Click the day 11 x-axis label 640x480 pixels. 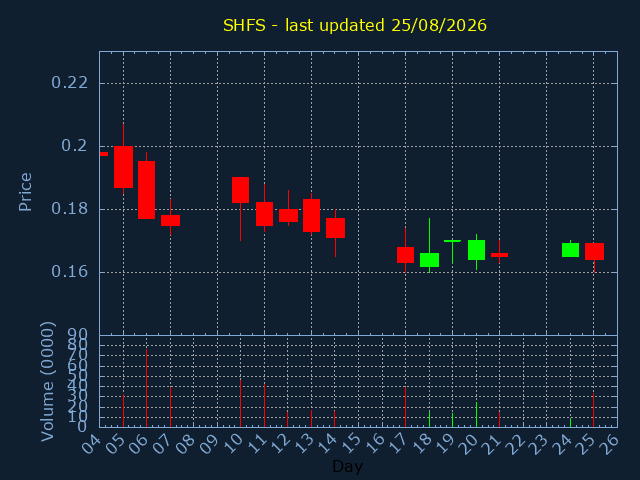click(256, 444)
